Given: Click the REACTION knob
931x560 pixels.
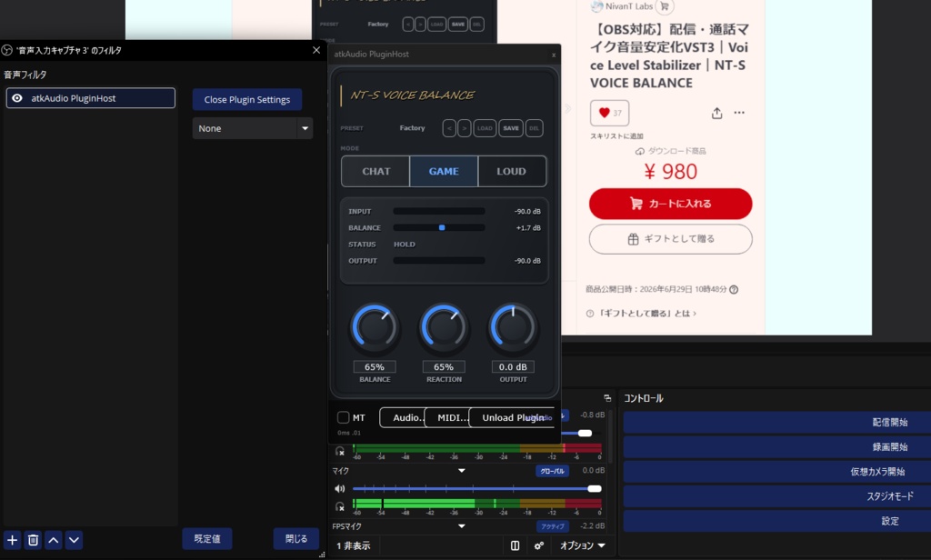Looking at the screenshot, I should (x=444, y=327).
